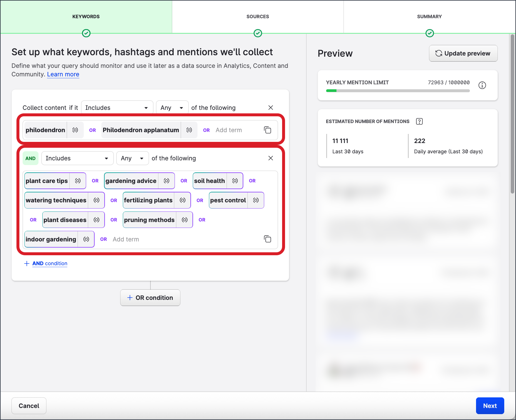The image size is (516, 420).
Task: Click the target icon on Philodendron applanatum
Action: click(189, 130)
